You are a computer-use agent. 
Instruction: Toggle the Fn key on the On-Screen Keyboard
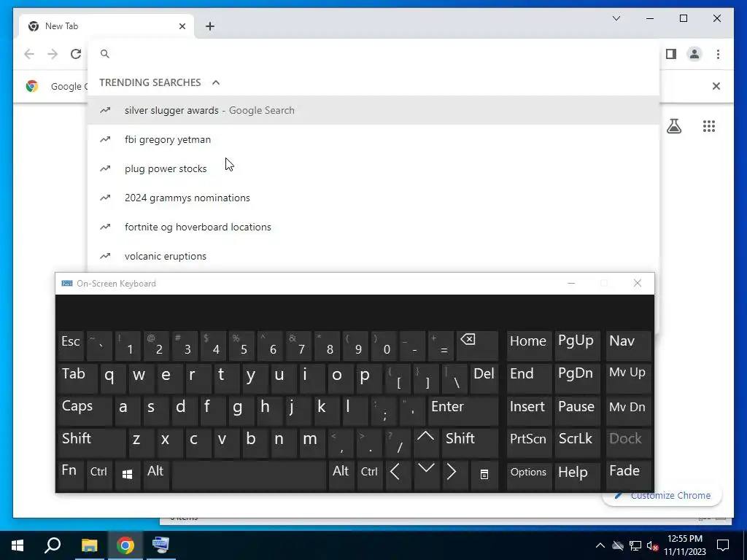(71, 475)
